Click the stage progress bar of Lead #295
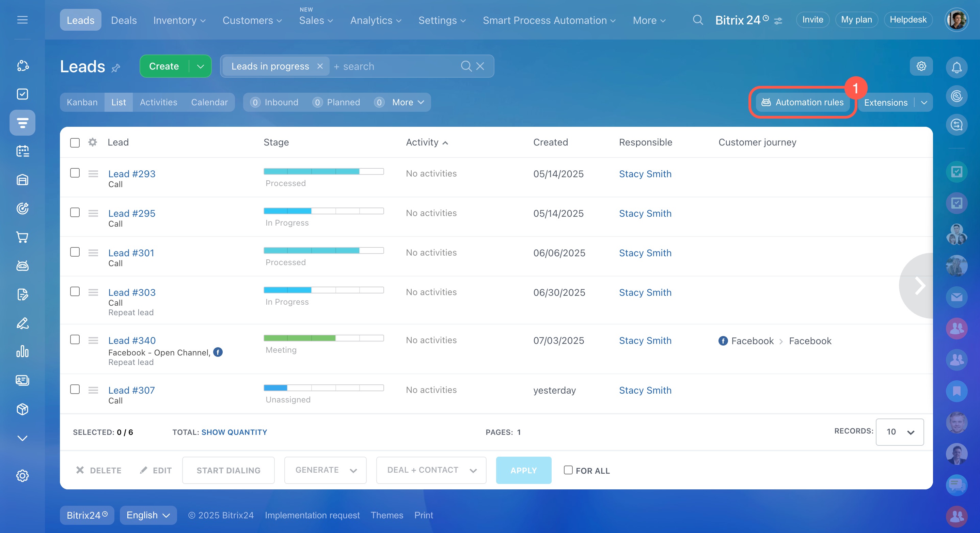This screenshot has height=533, width=980. click(323, 211)
